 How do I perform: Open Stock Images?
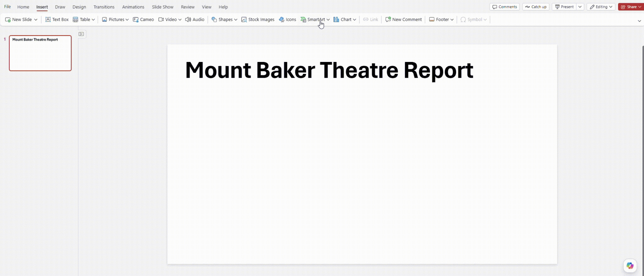[x=258, y=20]
